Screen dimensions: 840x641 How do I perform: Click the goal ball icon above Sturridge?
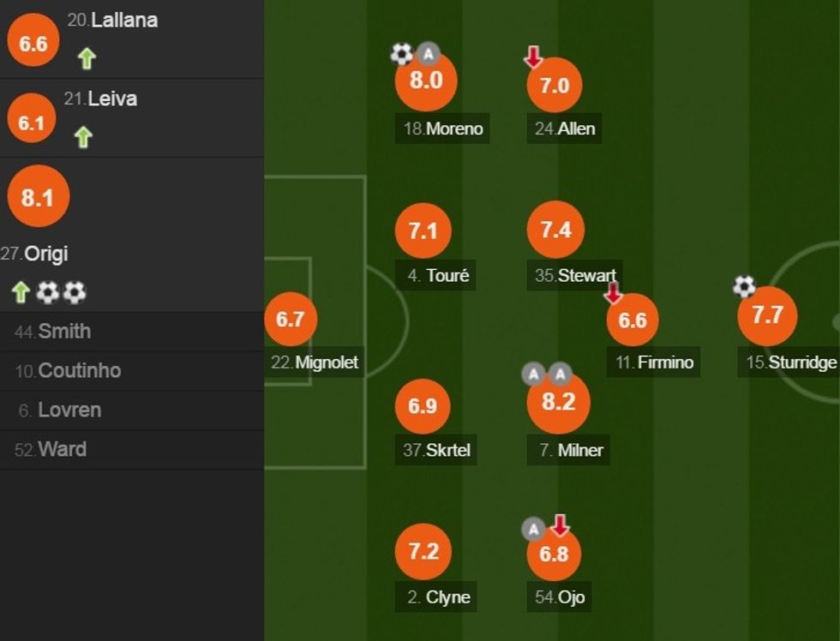coord(744,286)
